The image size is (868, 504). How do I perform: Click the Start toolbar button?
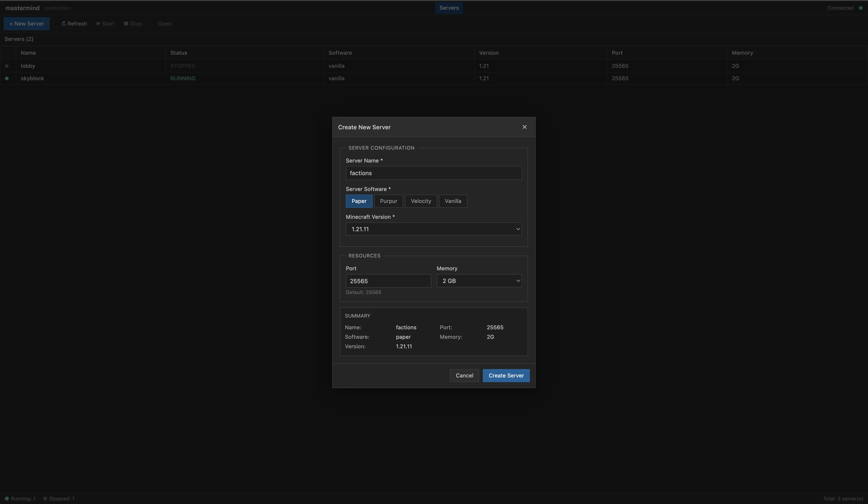(x=105, y=24)
